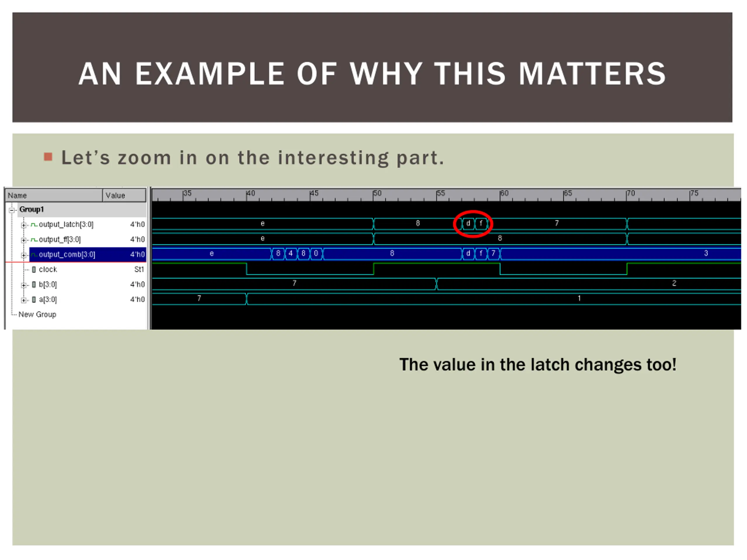The image size is (747, 560).
Task: Click the 'f' segment in output_latch waveform
Action: pyautogui.click(x=481, y=224)
